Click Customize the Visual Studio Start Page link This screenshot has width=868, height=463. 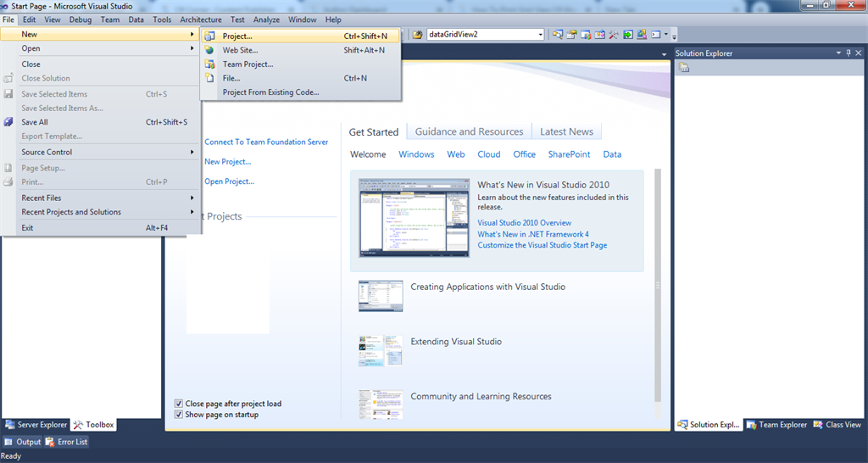(542, 245)
